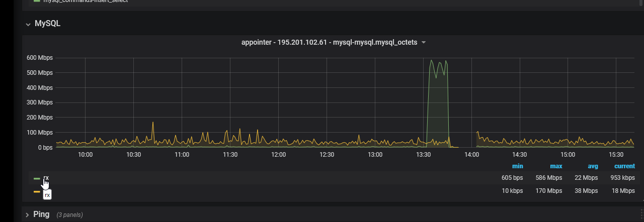Image resolution: width=644 pixels, height=222 pixels.
Task: Click the 12:00 time axis label
Action: tap(278, 155)
